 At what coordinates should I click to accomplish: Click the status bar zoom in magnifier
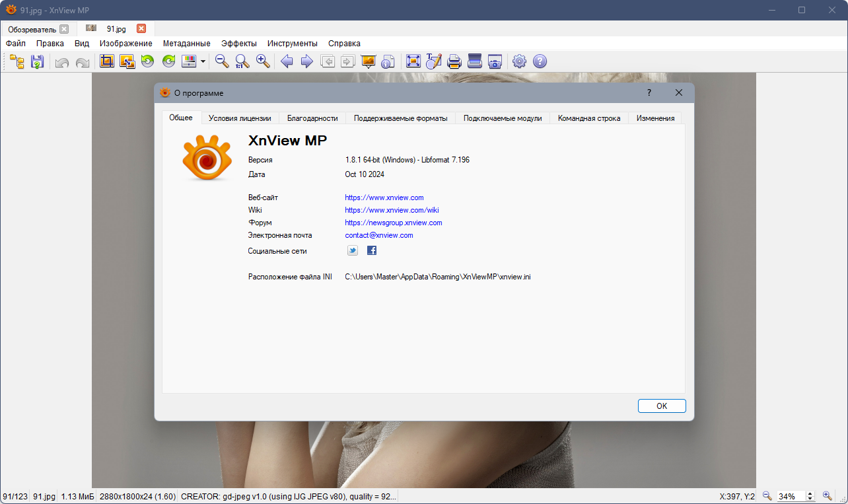[x=828, y=496]
